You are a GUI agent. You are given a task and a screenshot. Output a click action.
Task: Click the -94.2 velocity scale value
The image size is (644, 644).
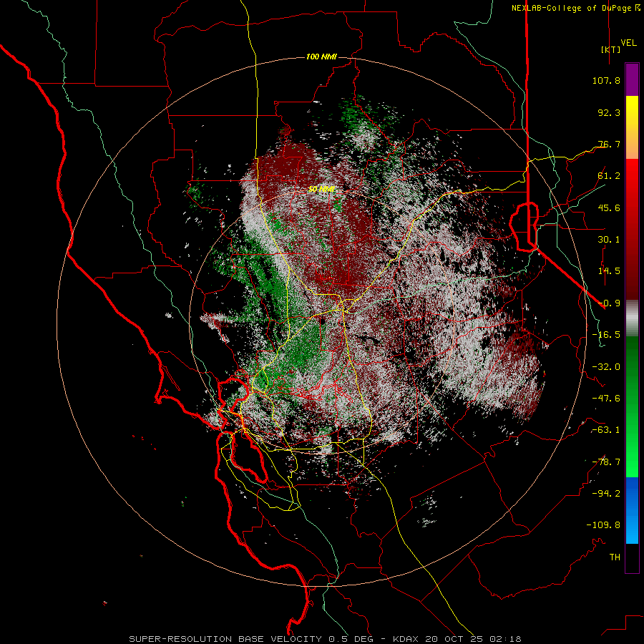606,494
